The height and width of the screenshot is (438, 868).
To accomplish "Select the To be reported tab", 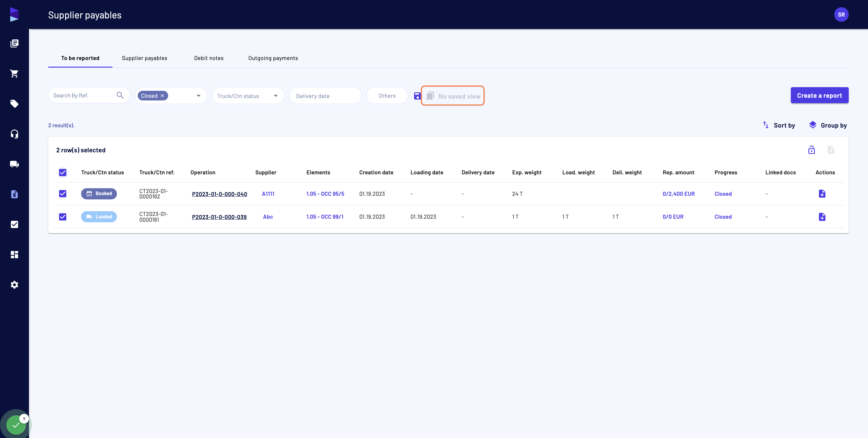I will click(x=80, y=58).
